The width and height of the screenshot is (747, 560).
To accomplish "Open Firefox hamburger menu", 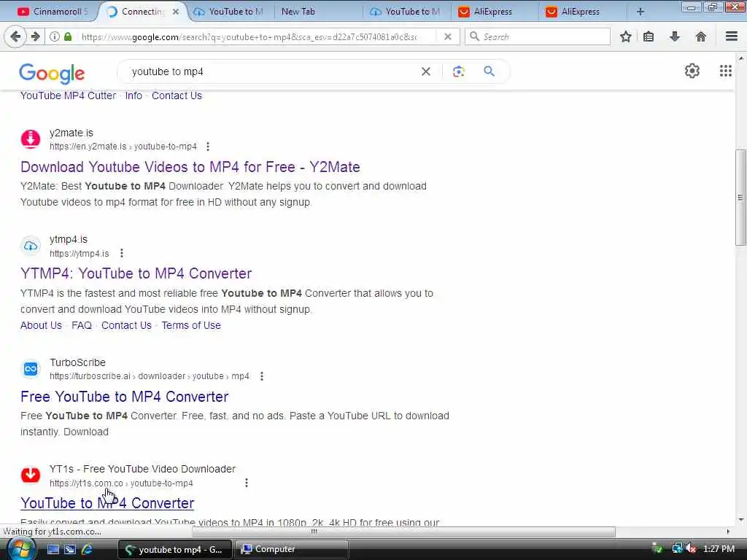I will point(731,36).
